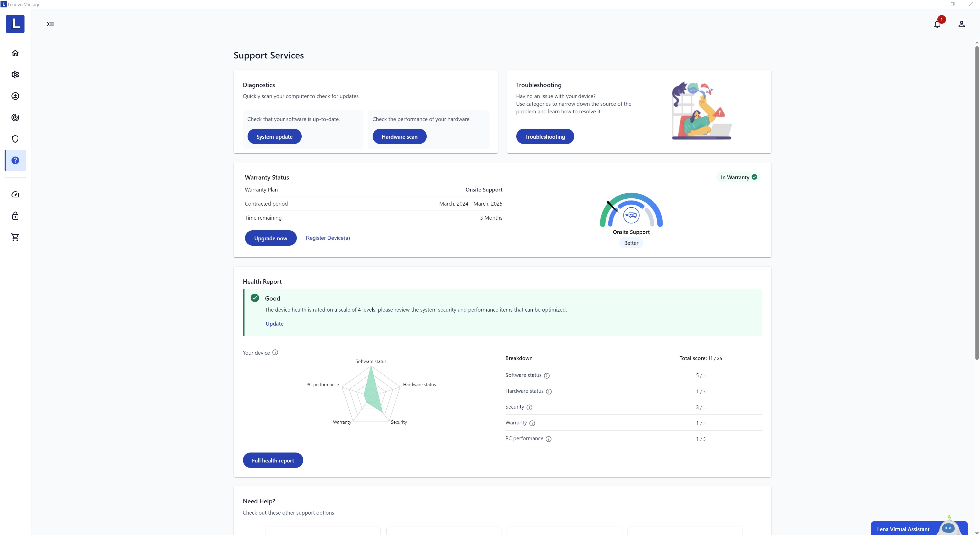Screen dimensions: 980x535
Task: Click the Security 3 / 5 score
Action: (701, 407)
